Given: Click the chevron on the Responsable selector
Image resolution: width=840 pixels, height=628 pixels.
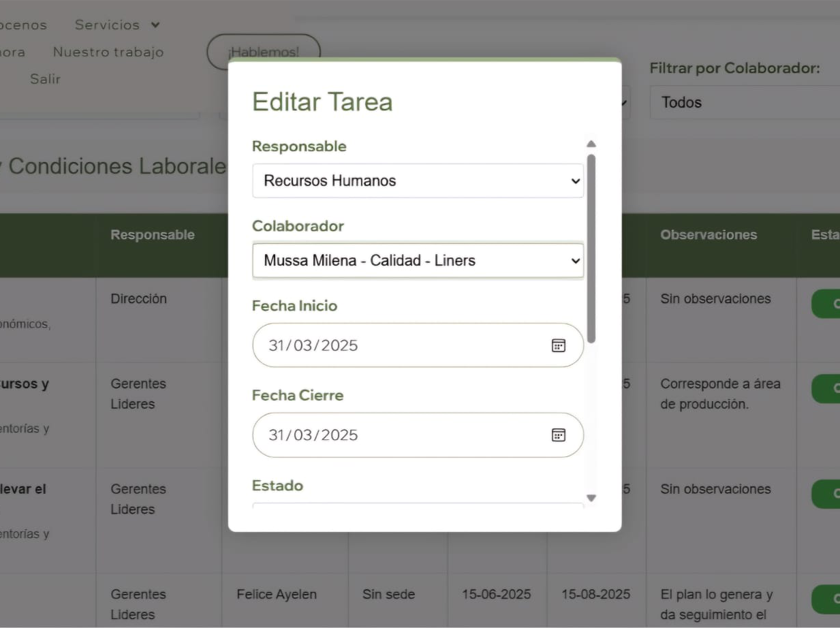Looking at the screenshot, I should [x=574, y=180].
